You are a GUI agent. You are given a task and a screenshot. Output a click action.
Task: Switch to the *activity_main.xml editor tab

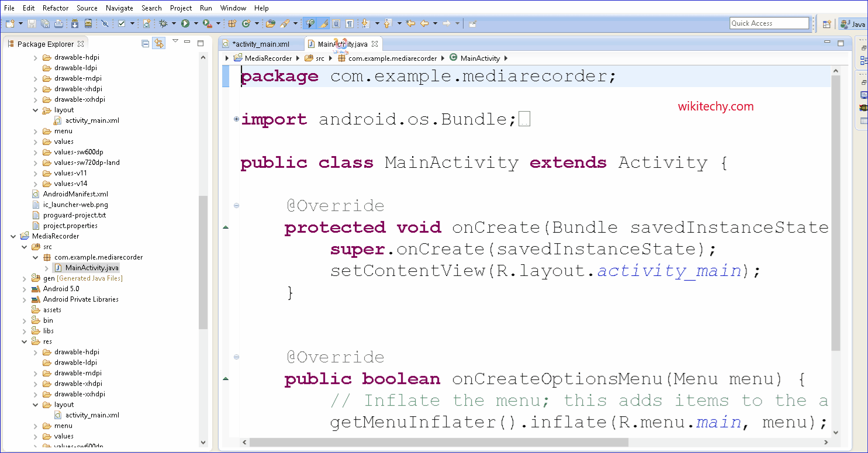pos(261,44)
